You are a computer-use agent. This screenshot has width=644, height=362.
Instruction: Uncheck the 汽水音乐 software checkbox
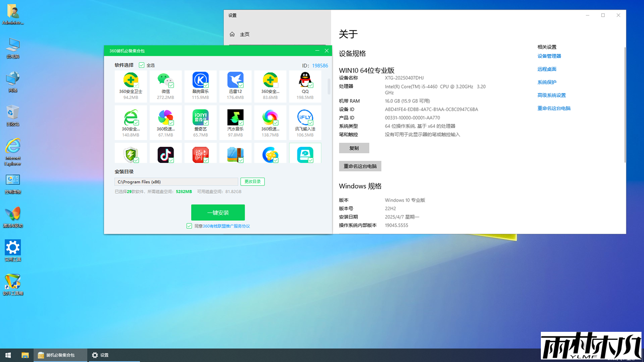pos(240,123)
